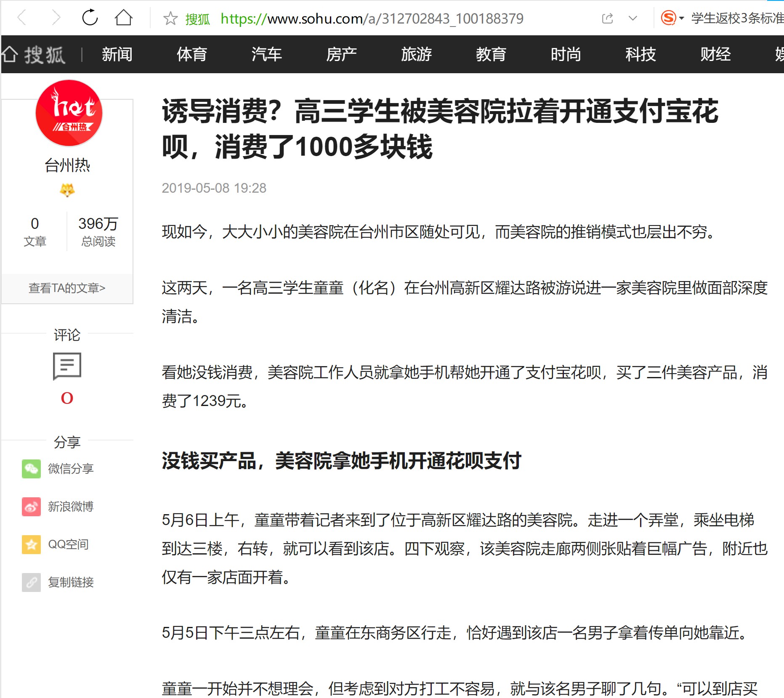The width and height of the screenshot is (784, 698).
Task: Open 查看TA的文章 link
Action: [67, 288]
